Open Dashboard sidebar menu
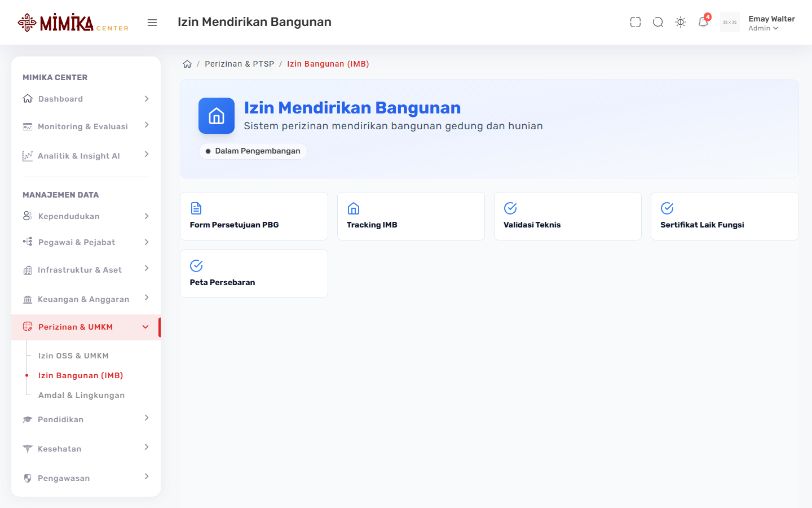This screenshot has height=508, width=812. click(86, 99)
